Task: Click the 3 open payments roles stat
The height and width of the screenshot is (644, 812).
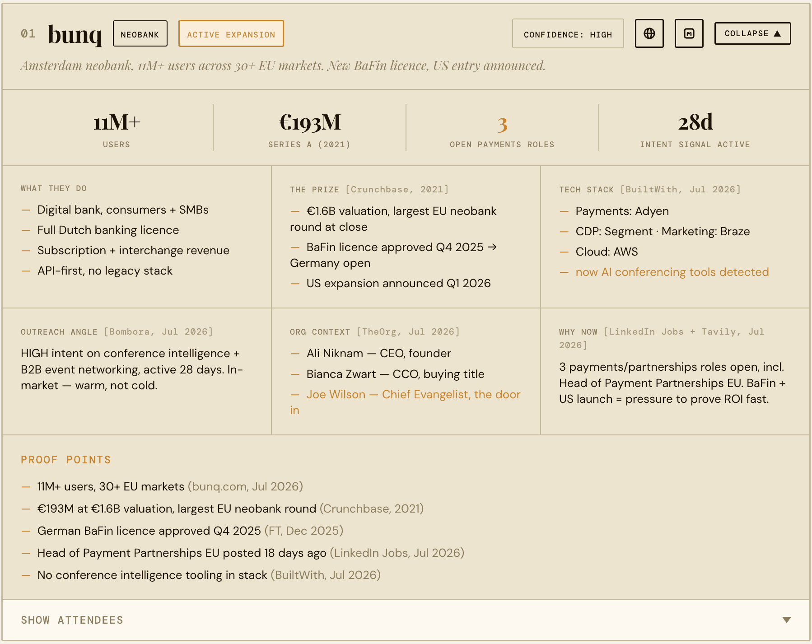Action: coord(502,131)
